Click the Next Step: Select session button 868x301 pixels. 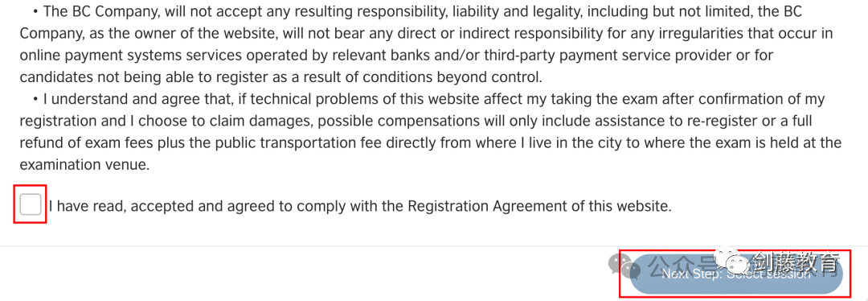tap(736, 274)
